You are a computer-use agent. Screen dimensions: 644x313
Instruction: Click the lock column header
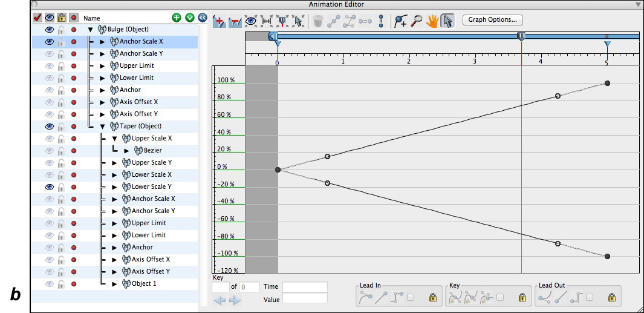tap(61, 18)
